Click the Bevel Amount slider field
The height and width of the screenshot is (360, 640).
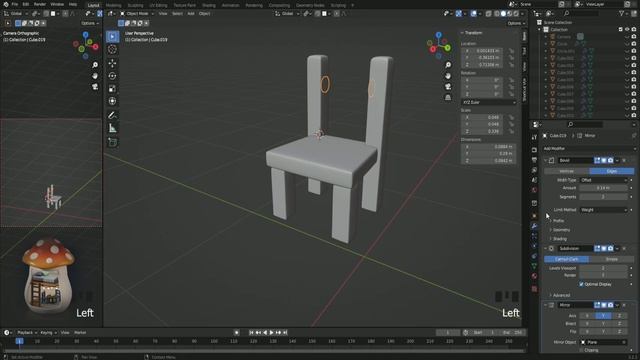pos(603,188)
